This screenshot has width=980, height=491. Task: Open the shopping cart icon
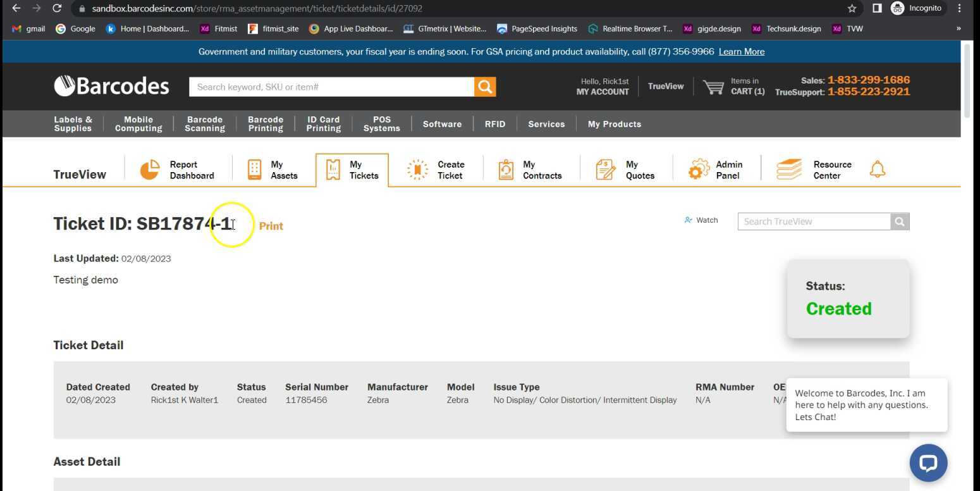(x=713, y=87)
